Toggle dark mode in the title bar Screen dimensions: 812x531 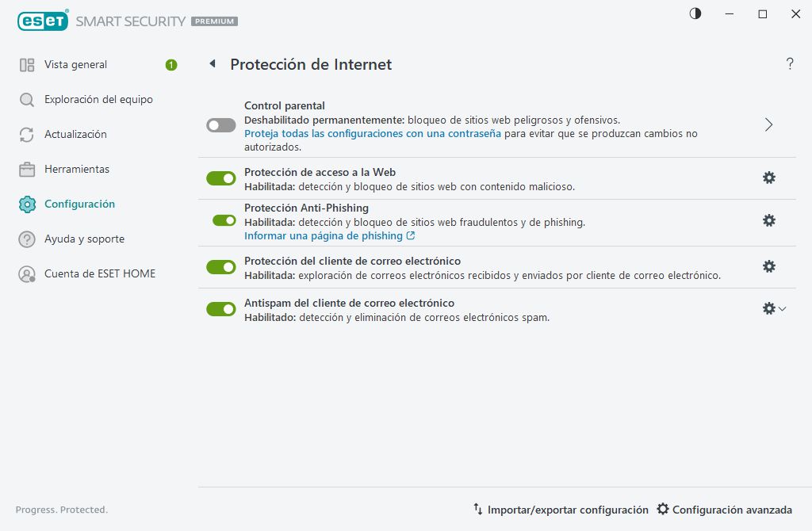[695, 13]
